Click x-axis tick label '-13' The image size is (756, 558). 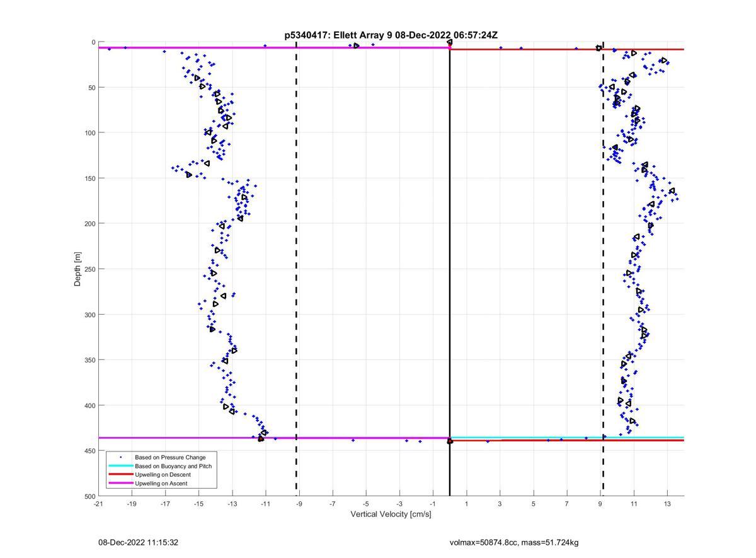[x=232, y=504]
